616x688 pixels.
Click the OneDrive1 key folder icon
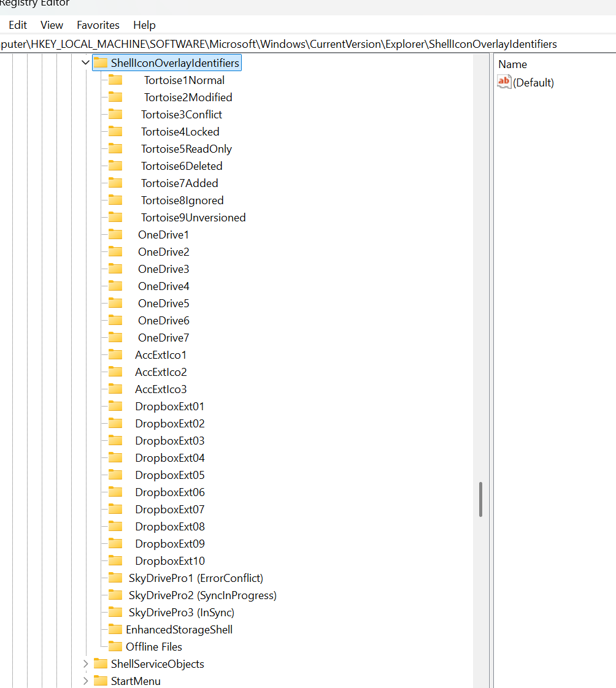point(115,235)
